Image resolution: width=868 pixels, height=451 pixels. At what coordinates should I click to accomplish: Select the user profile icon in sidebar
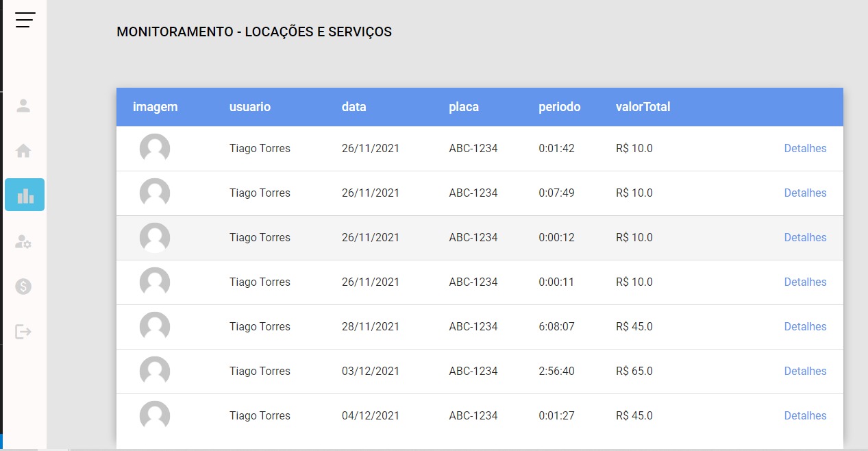[25, 106]
